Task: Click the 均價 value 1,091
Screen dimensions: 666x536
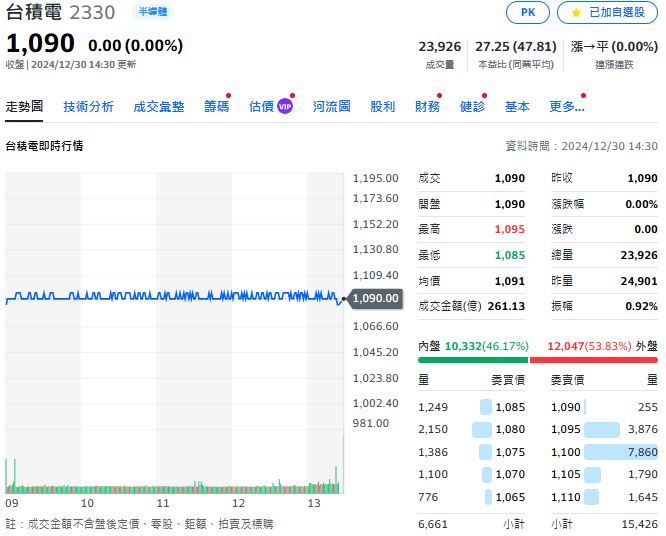Action: (x=510, y=281)
